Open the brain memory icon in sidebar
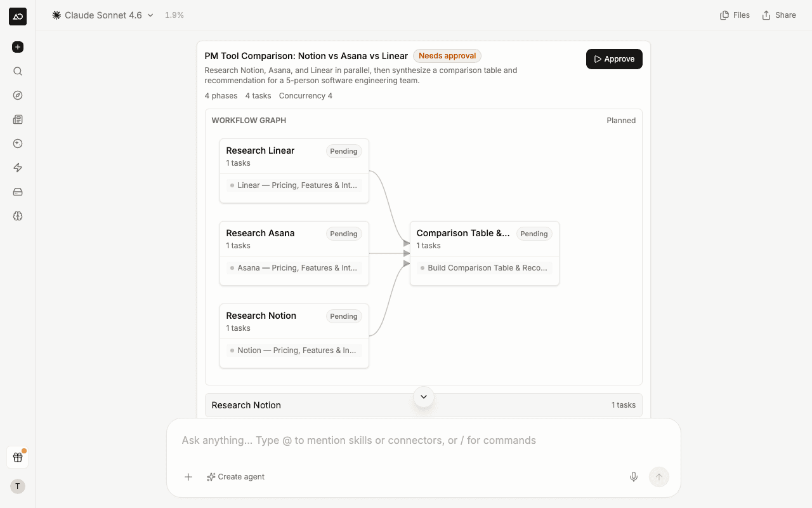Viewport: 812px width, 508px height. (18, 216)
